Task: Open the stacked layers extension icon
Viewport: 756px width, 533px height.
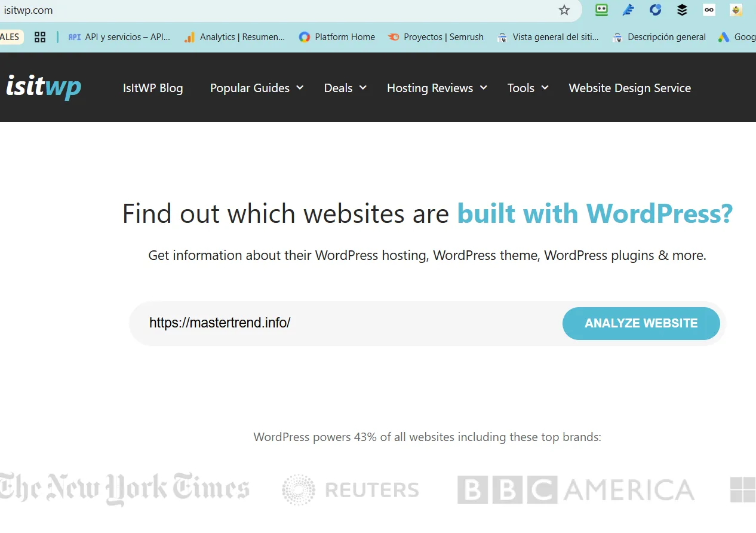Action: point(682,10)
